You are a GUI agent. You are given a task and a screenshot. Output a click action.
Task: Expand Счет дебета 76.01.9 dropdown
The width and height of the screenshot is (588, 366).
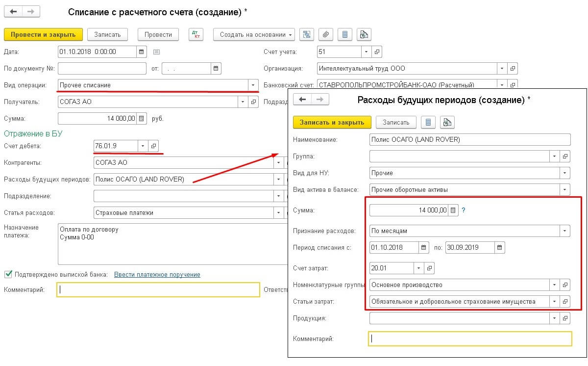(x=143, y=146)
